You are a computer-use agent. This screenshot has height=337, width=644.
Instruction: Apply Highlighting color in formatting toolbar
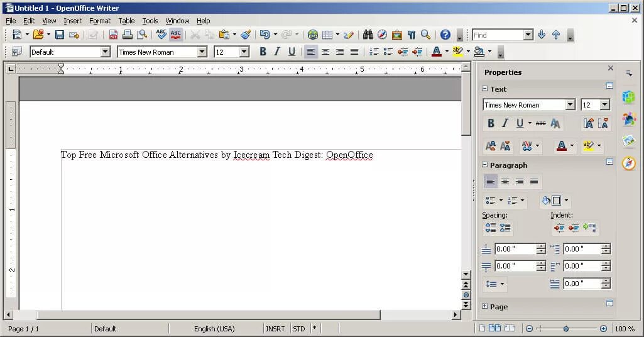457,52
